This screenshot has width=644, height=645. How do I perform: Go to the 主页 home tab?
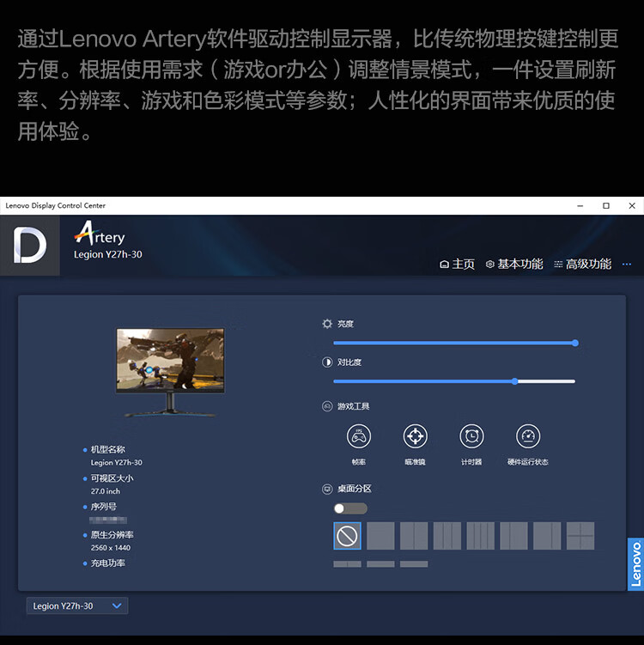457,264
